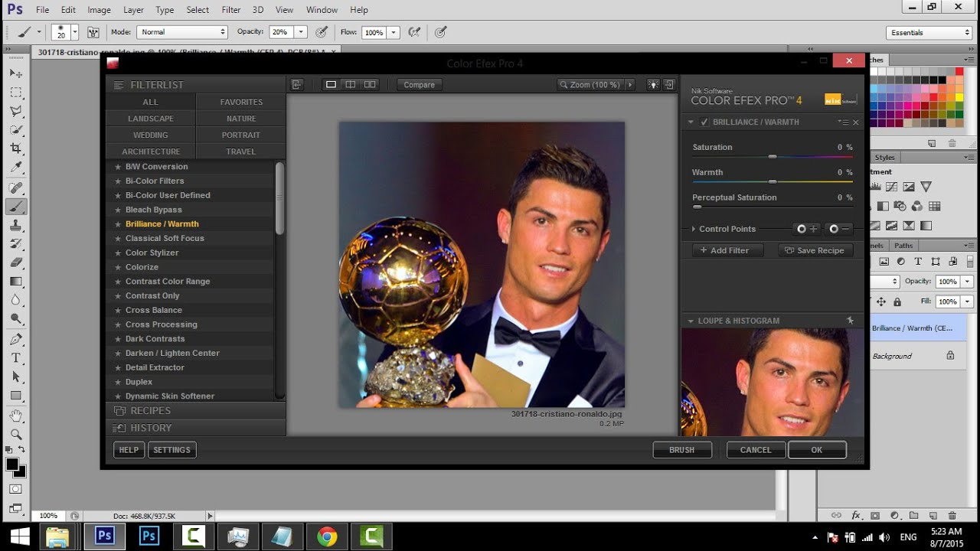980x551 pixels.
Task: Select the Eraser tool
Action: click(16, 262)
